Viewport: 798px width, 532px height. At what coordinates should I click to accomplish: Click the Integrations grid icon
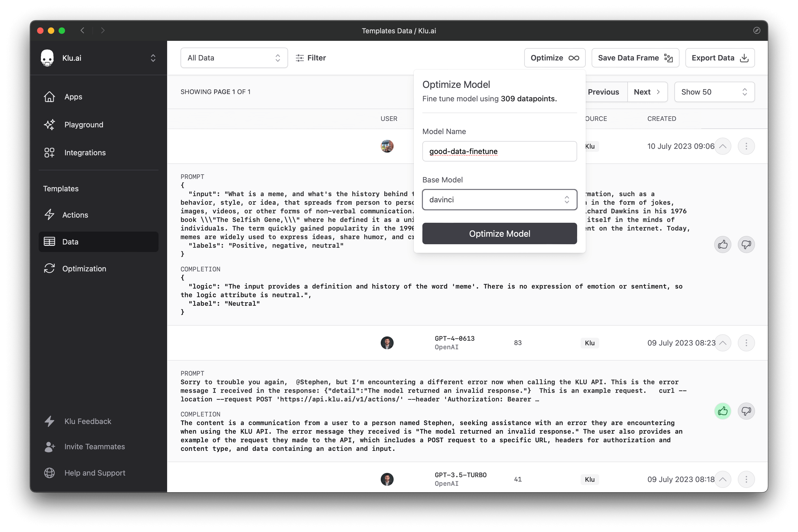point(49,153)
